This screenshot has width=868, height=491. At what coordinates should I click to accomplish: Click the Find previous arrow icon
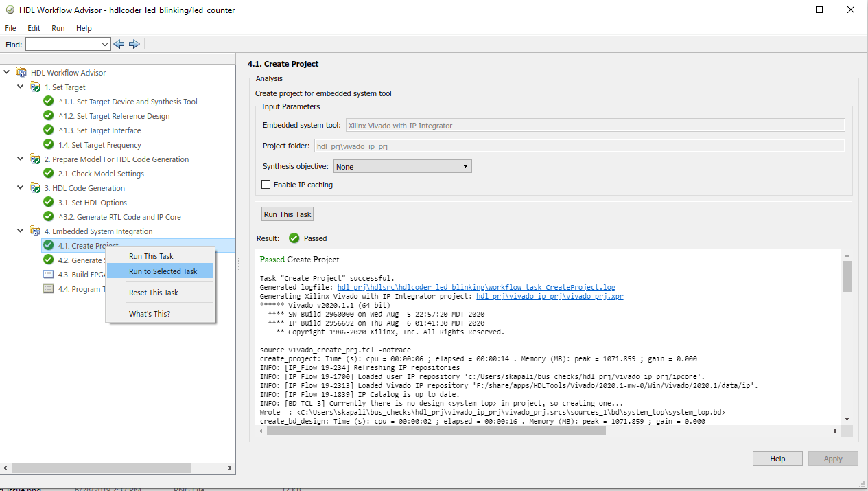[119, 44]
